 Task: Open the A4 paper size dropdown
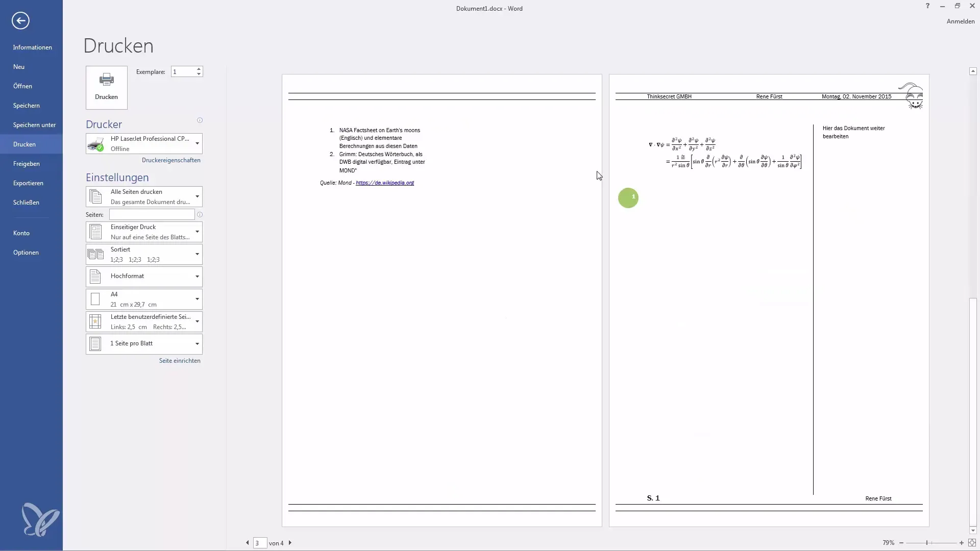(x=144, y=299)
